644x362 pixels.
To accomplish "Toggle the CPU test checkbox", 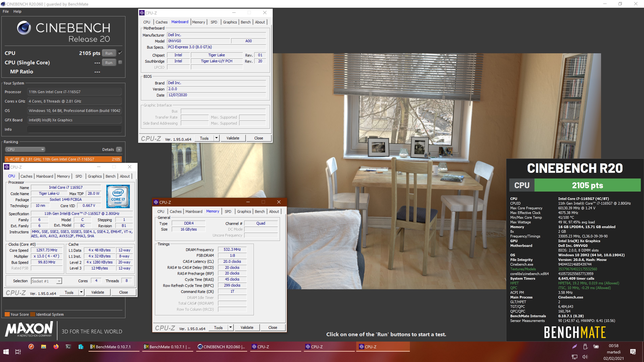I will [120, 53].
